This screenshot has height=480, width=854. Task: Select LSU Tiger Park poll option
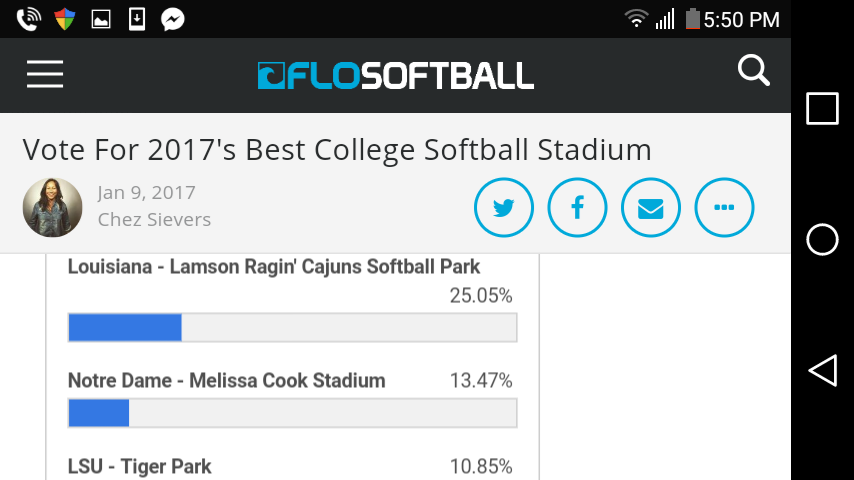(140, 466)
